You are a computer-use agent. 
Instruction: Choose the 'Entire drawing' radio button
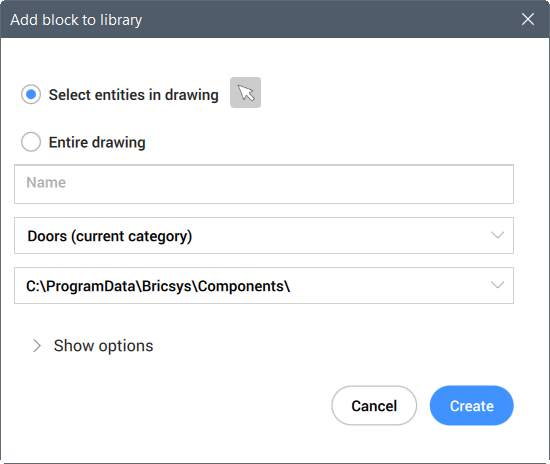pos(31,142)
